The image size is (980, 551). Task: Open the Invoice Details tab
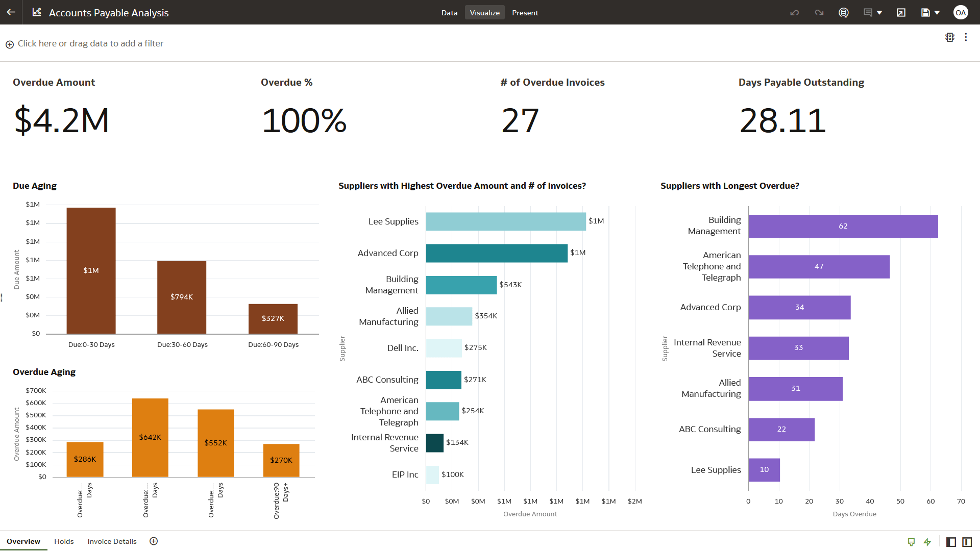[112, 541]
